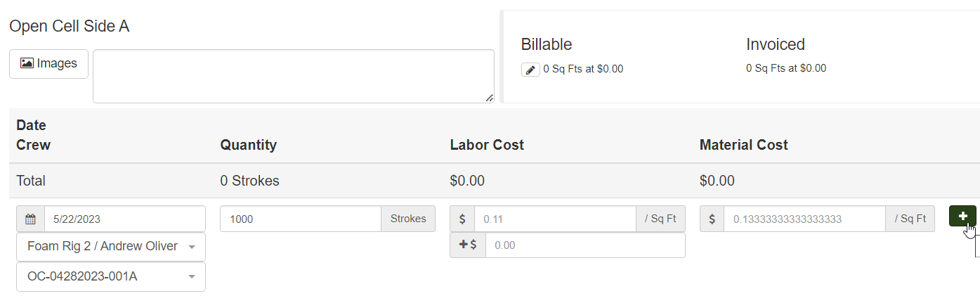Expand the OC-04282023-001A dropdown
Screen dimensions: 980x296
point(111,277)
